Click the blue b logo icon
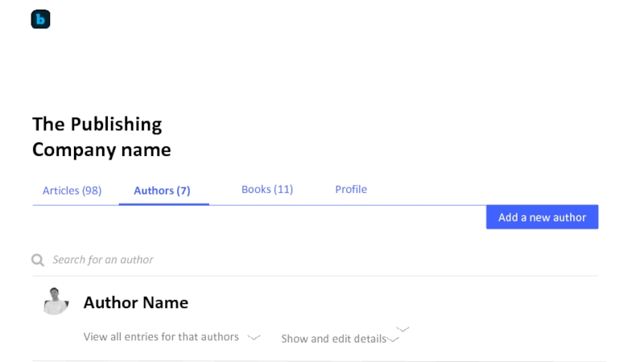 point(40,19)
